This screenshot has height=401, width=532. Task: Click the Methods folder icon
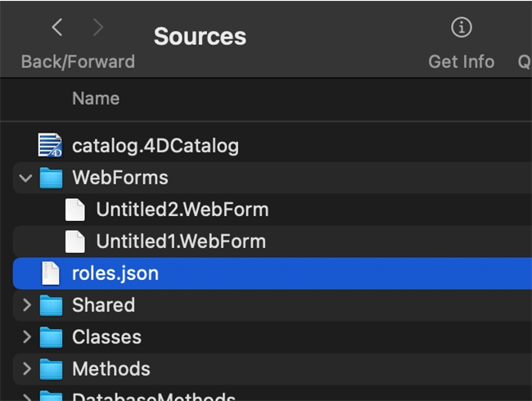coord(51,369)
